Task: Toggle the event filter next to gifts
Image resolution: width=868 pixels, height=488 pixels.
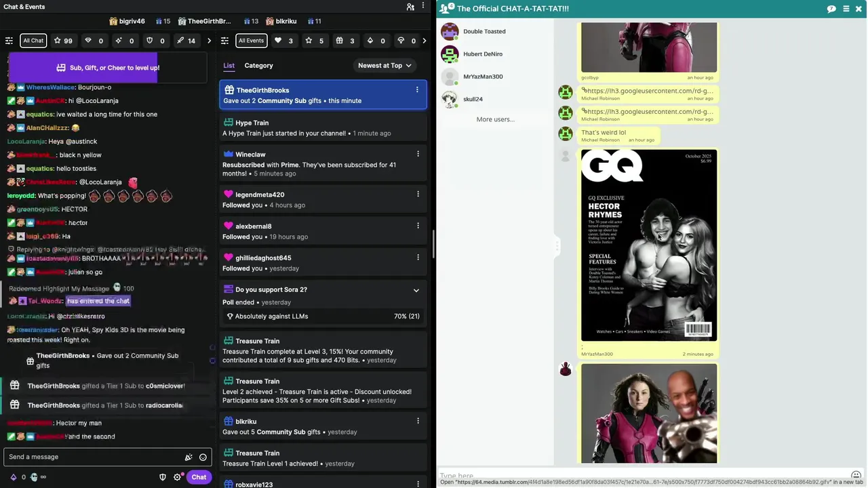Action: click(x=376, y=41)
